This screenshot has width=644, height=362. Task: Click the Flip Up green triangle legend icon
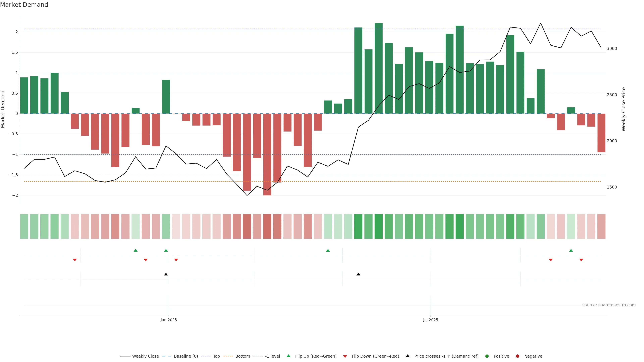pos(288,356)
